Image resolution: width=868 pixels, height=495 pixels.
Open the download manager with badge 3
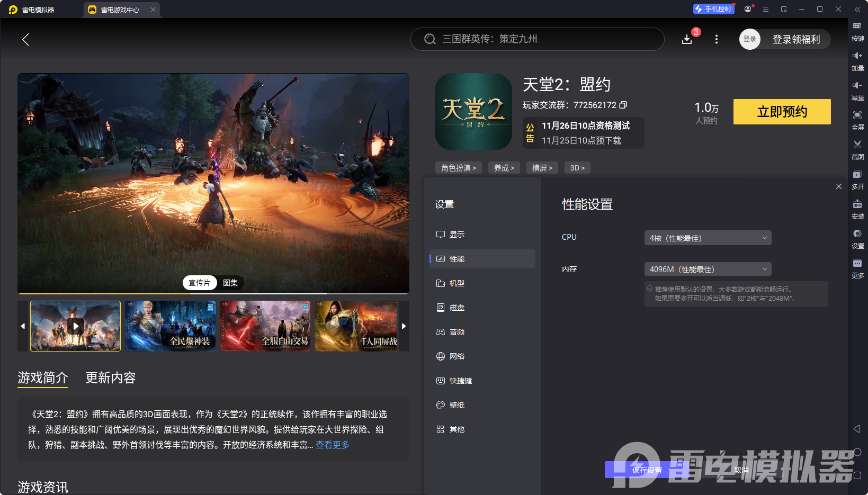point(687,39)
